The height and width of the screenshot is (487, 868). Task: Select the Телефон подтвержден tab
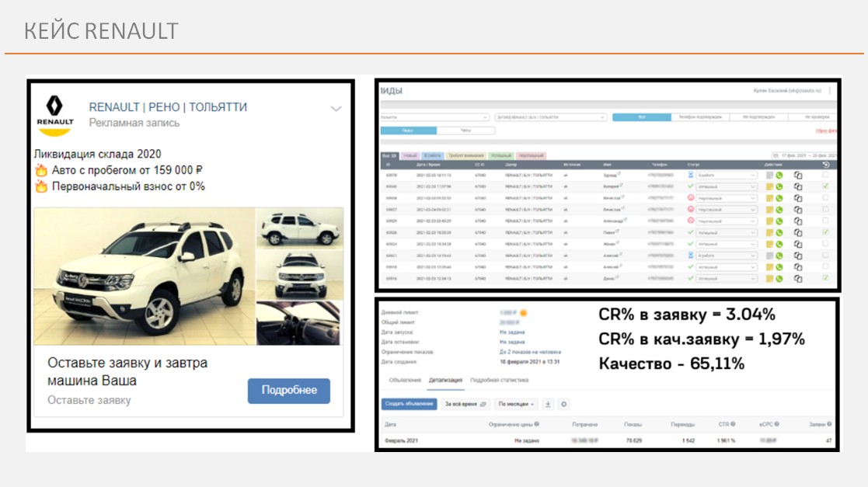[700, 117]
